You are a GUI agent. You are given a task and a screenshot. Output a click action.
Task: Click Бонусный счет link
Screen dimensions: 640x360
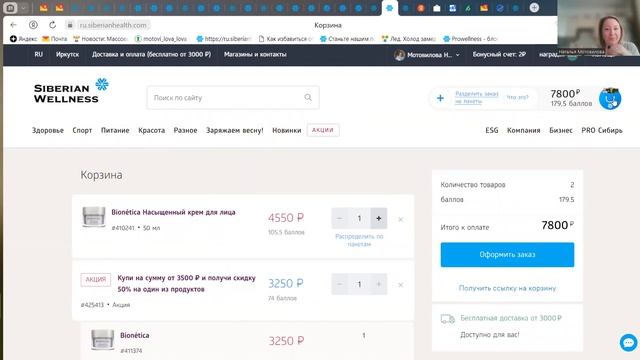499,54
